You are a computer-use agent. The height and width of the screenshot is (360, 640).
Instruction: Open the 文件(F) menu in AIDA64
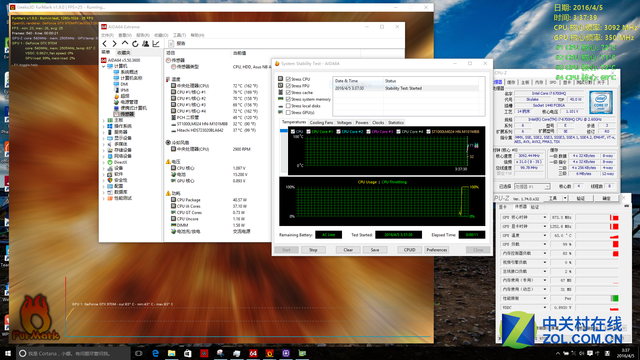(107, 35)
